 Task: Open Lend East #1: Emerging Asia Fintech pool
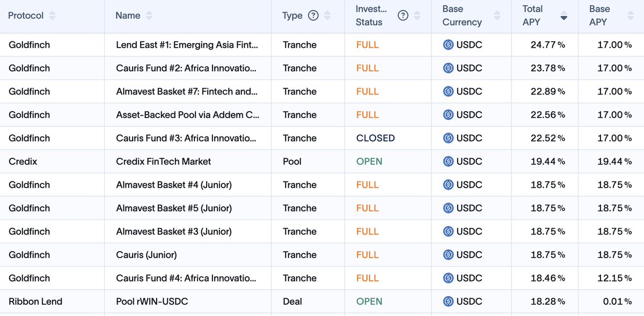pyautogui.click(x=187, y=45)
